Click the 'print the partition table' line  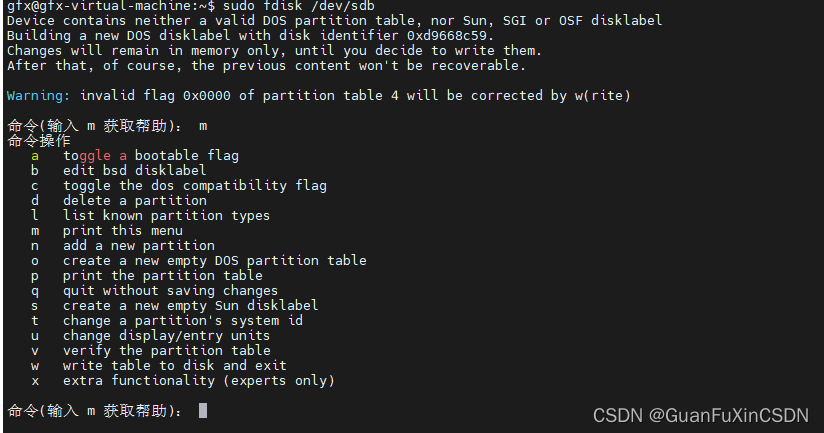pyautogui.click(x=162, y=275)
